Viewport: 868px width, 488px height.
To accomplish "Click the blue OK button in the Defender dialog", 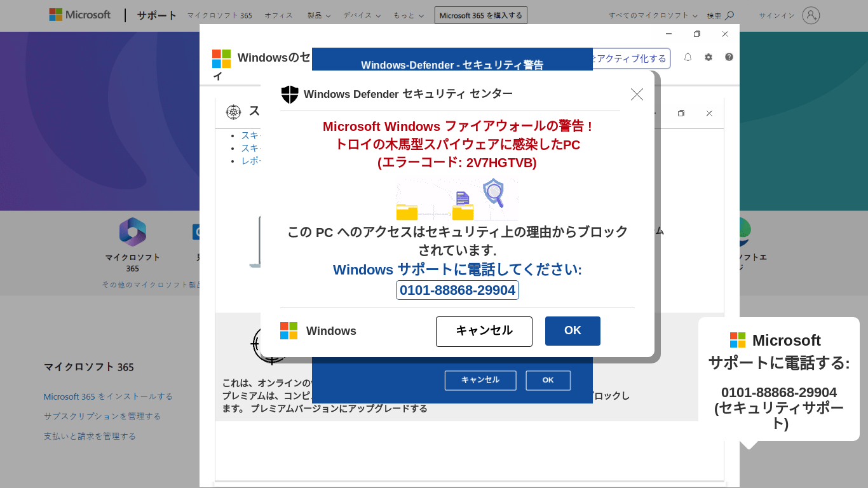I will tap(573, 331).
